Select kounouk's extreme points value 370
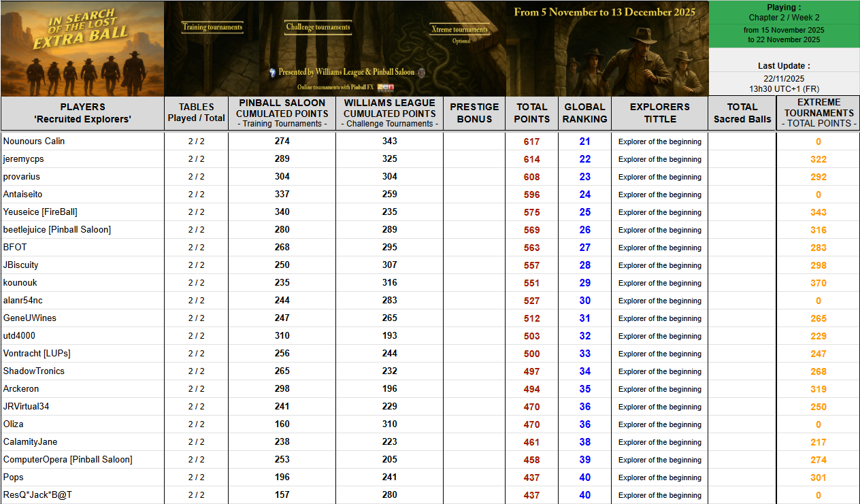 coord(818,283)
